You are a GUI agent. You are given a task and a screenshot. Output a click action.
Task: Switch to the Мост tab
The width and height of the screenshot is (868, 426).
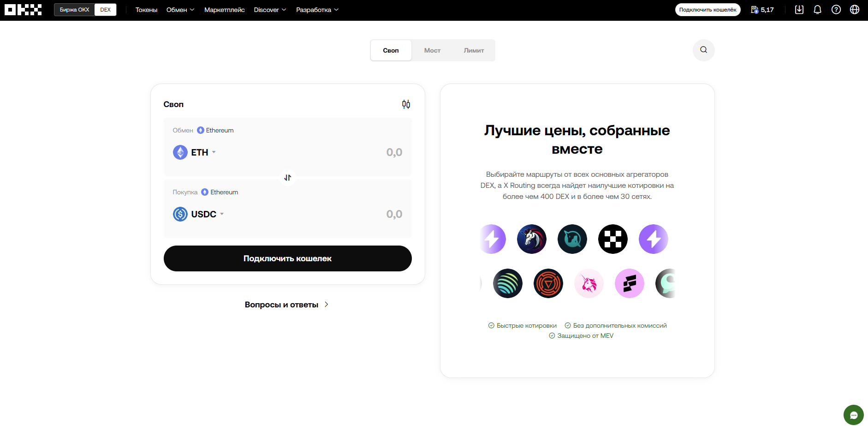[x=432, y=50]
